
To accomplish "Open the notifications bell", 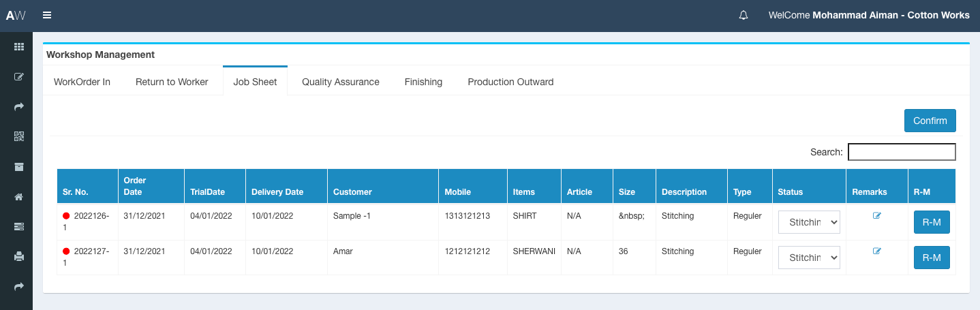I will click(744, 15).
